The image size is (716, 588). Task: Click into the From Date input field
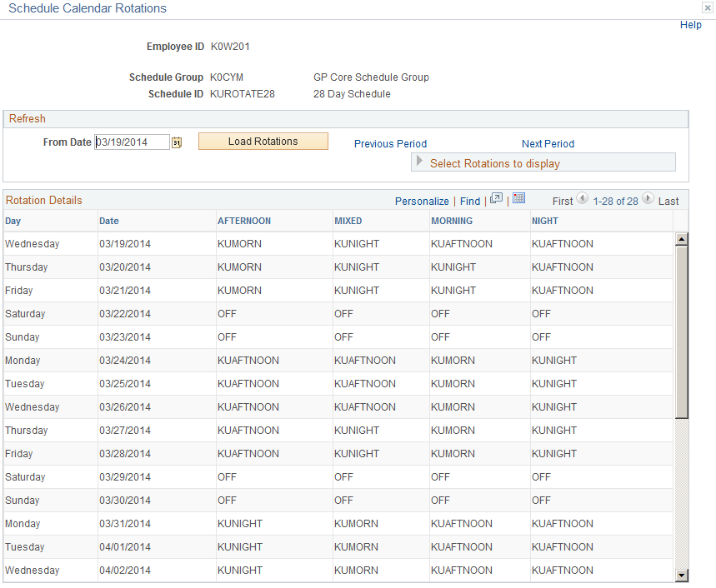132,142
